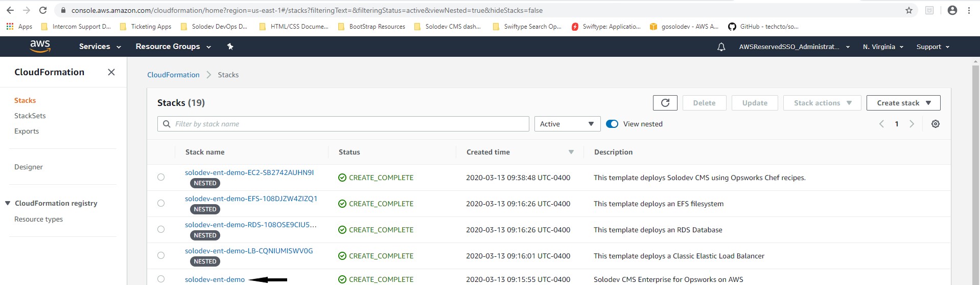Open solodev-ent-demo-RDS-108OSE9CIU5 stack link
This screenshot has height=285, width=980.
pyautogui.click(x=251, y=225)
